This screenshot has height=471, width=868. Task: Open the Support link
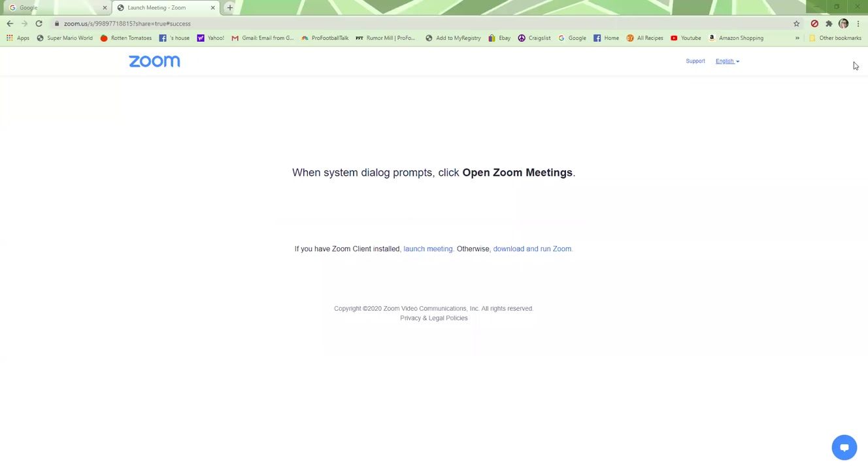[x=695, y=61]
